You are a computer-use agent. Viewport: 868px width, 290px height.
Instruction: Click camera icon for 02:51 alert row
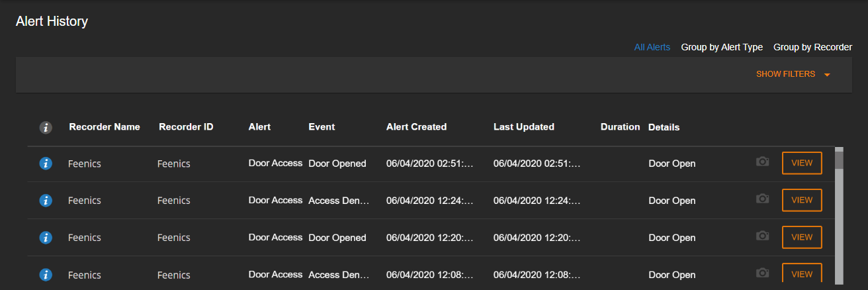coord(763,162)
